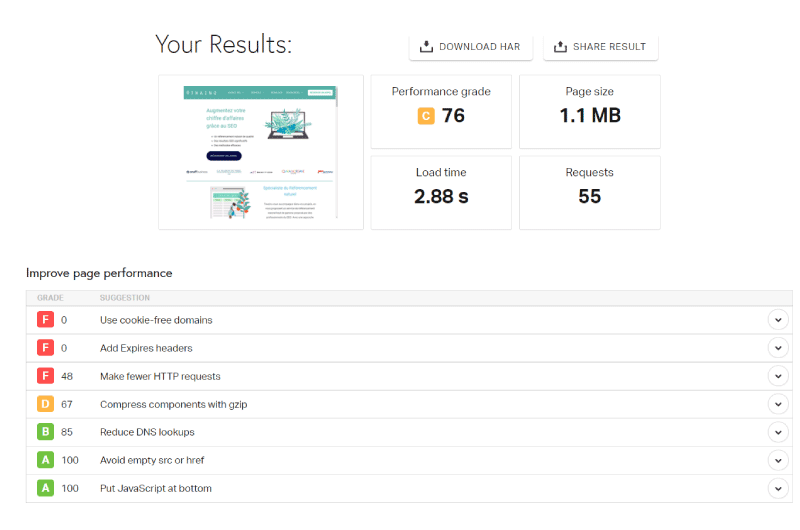800x530 pixels.
Task: Click the Share Result button
Action: (601, 47)
